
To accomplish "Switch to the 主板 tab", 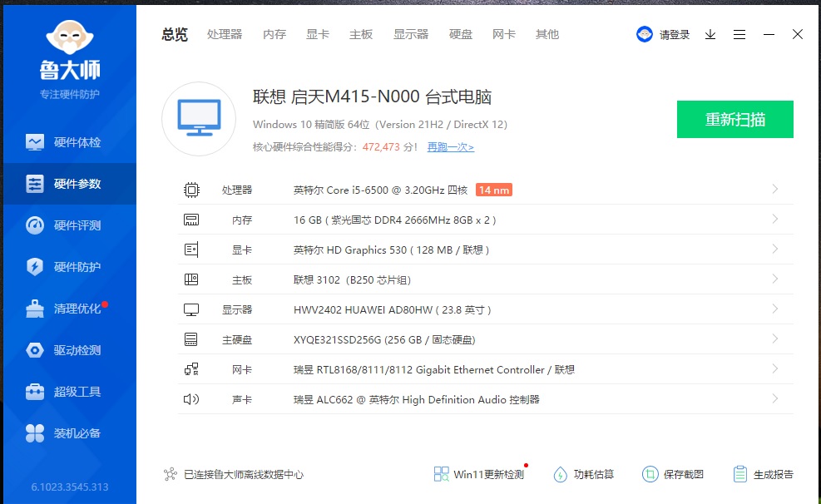I will (361, 35).
